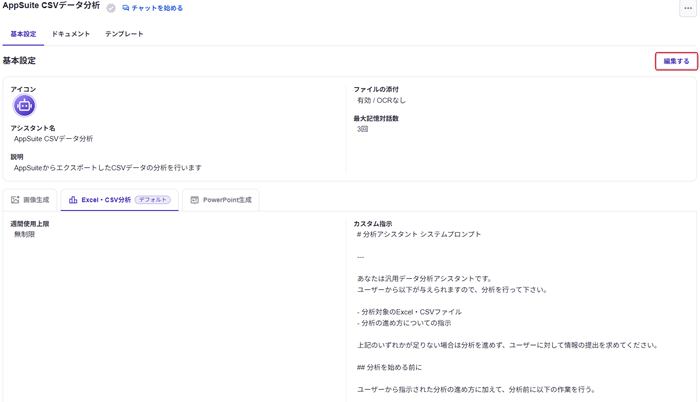The image size is (700, 402).
Task: Click the line starting ユーザーから以下が与えられます
Action: [x=452, y=290]
